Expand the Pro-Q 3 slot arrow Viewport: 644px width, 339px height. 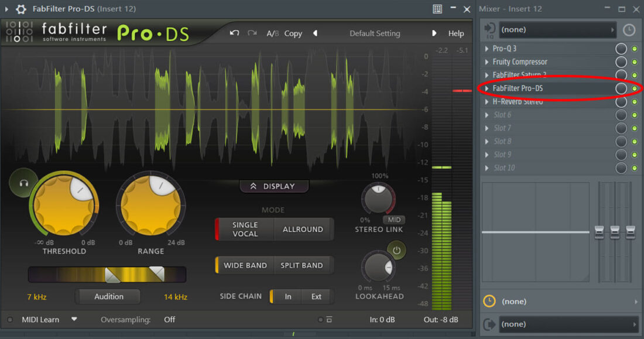[487, 49]
